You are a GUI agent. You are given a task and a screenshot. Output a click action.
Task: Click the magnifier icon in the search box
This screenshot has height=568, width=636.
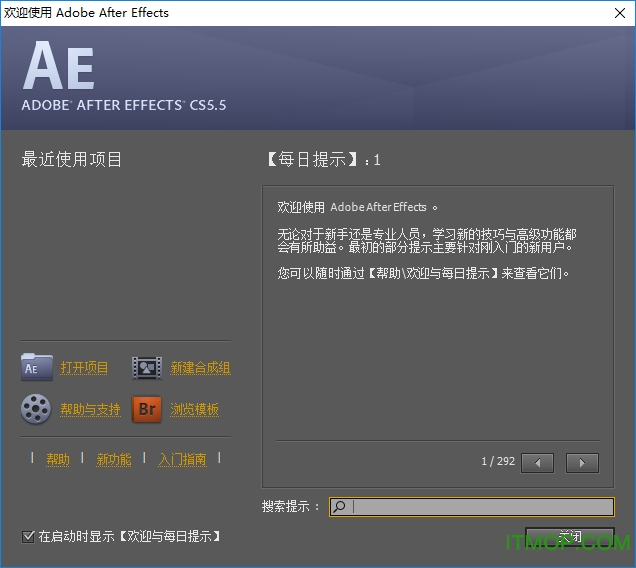click(x=339, y=507)
